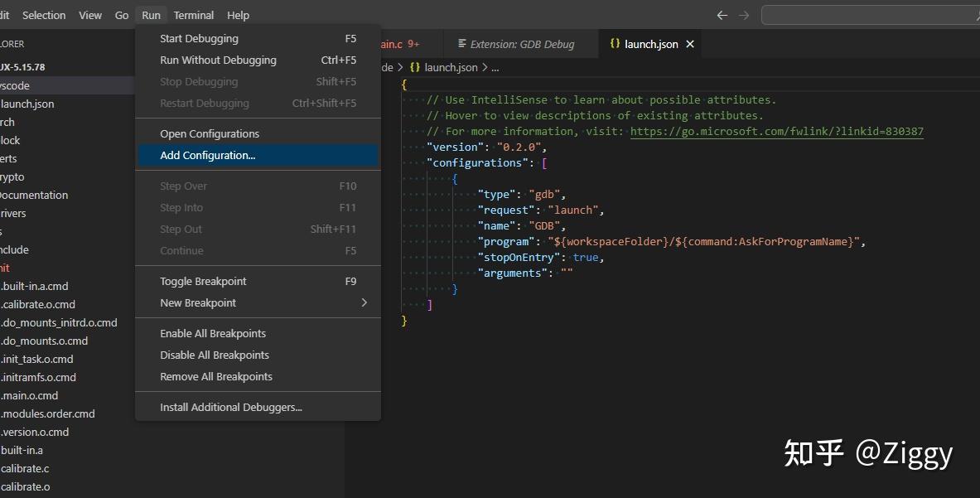Open Configurations from the Run menu

pyautogui.click(x=210, y=133)
